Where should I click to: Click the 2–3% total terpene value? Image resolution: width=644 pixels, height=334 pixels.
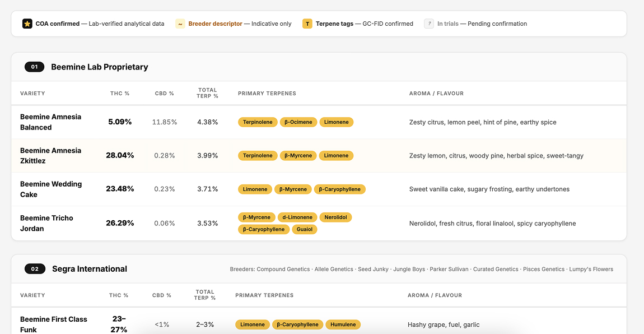pyautogui.click(x=205, y=324)
